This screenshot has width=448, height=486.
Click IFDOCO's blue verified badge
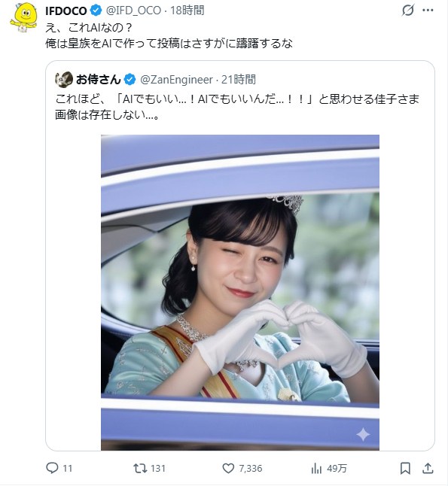96,11
